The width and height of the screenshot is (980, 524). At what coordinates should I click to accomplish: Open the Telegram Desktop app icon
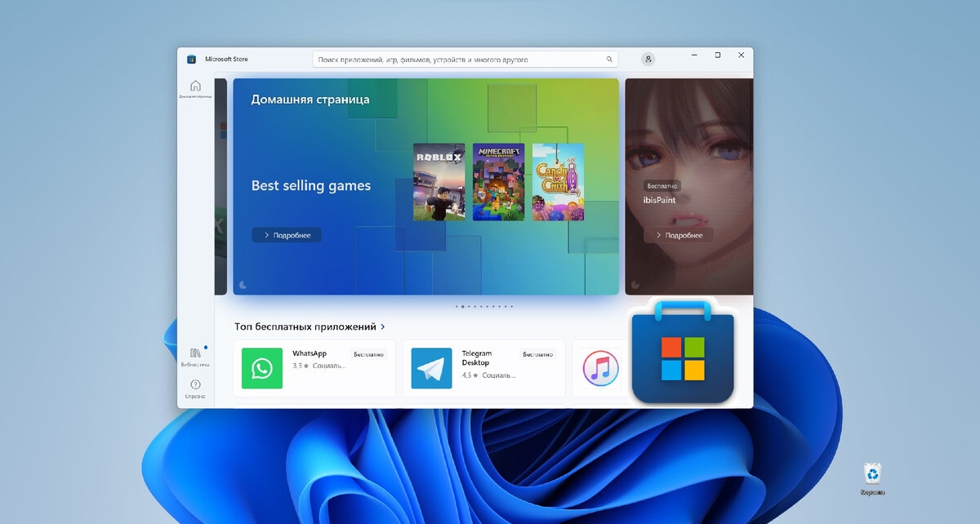tap(431, 368)
